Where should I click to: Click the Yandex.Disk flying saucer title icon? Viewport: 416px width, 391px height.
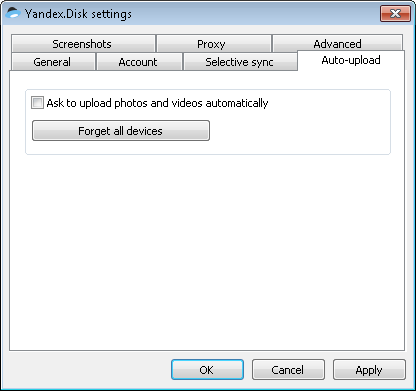coord(13,14)
